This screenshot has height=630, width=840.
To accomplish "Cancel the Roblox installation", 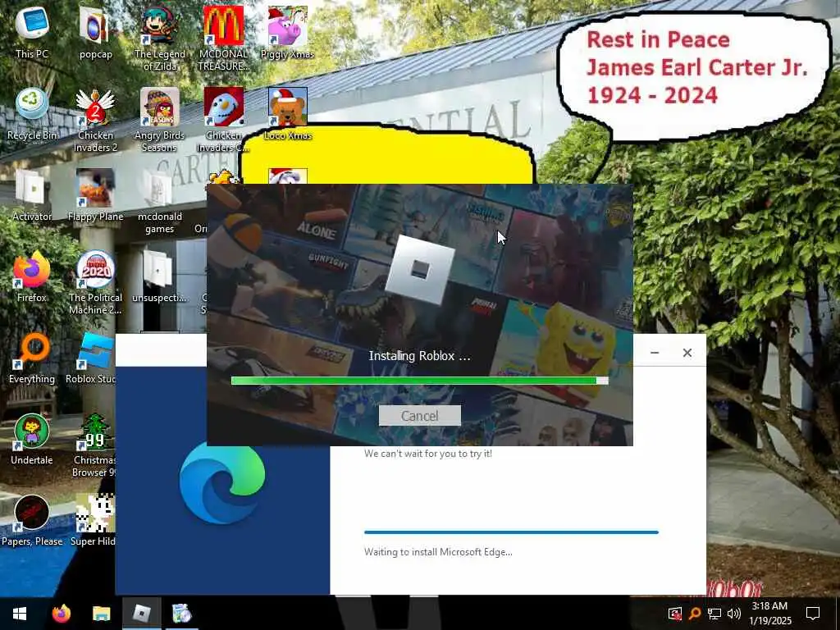I will (x=419, y=416).
